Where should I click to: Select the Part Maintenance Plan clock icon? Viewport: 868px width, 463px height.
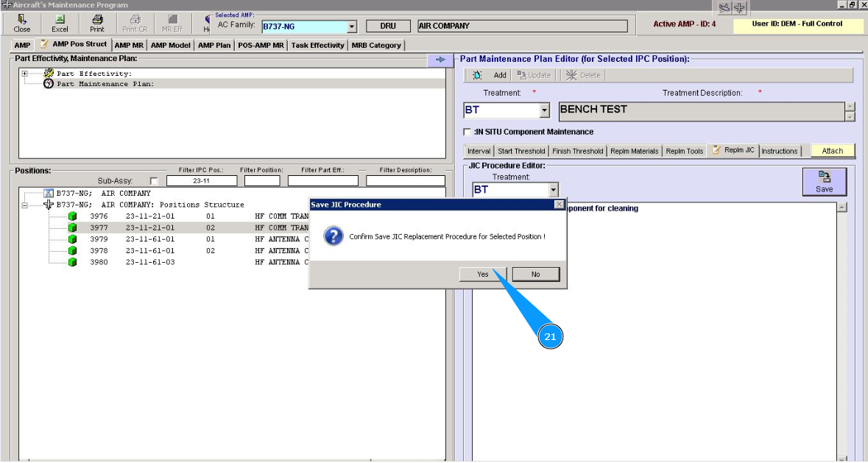click(x=49, y=83)
